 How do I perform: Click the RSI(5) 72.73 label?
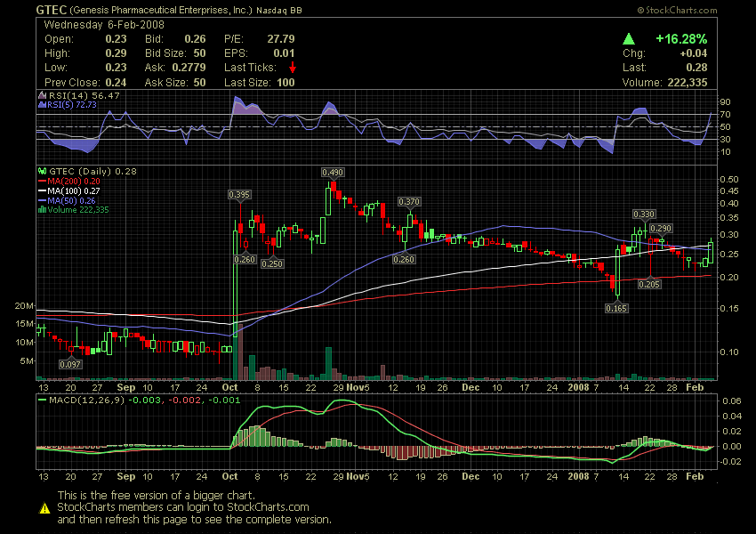click(x=72, y=105)
